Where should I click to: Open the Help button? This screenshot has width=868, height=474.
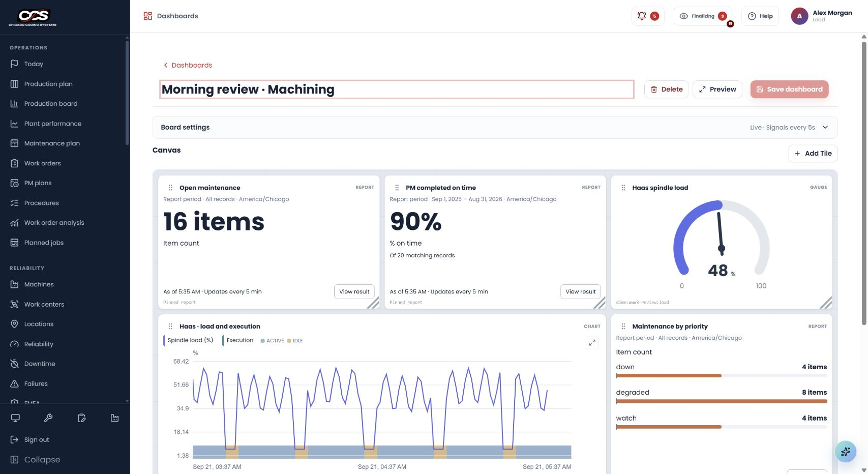click(x=760, y=16)
